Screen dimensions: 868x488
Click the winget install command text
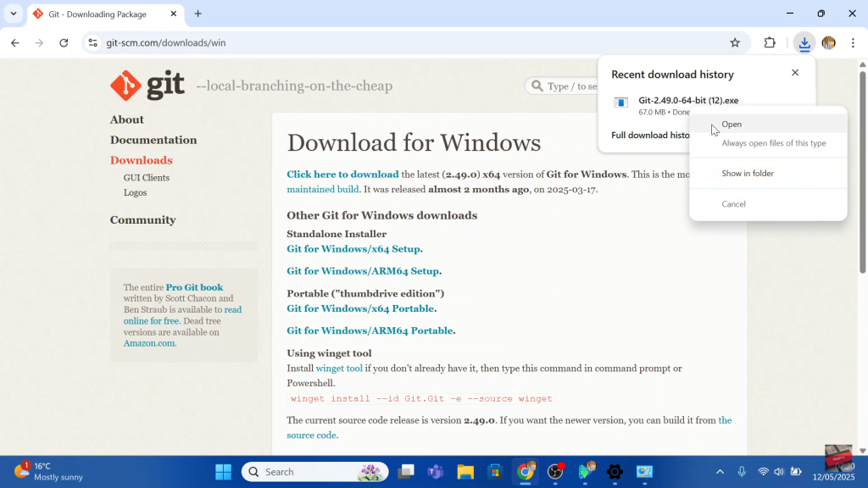point(421,399)
